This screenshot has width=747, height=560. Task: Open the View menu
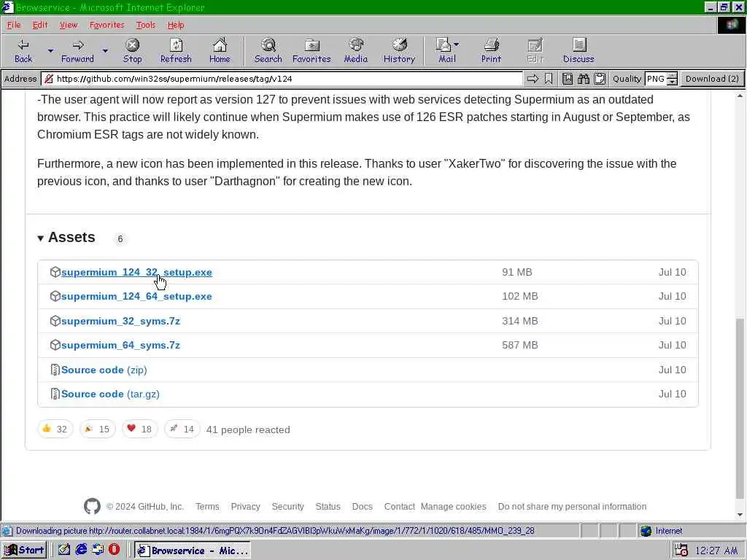[69, 25]
